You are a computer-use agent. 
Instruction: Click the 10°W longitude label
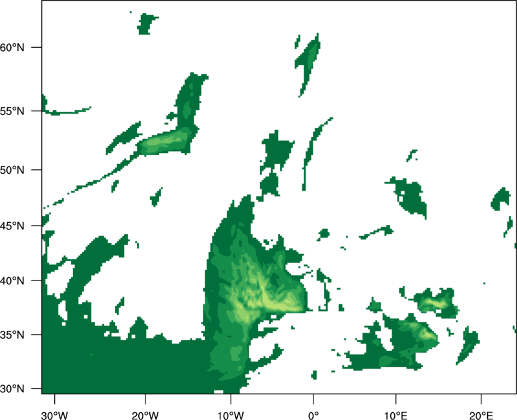[231, 415]
